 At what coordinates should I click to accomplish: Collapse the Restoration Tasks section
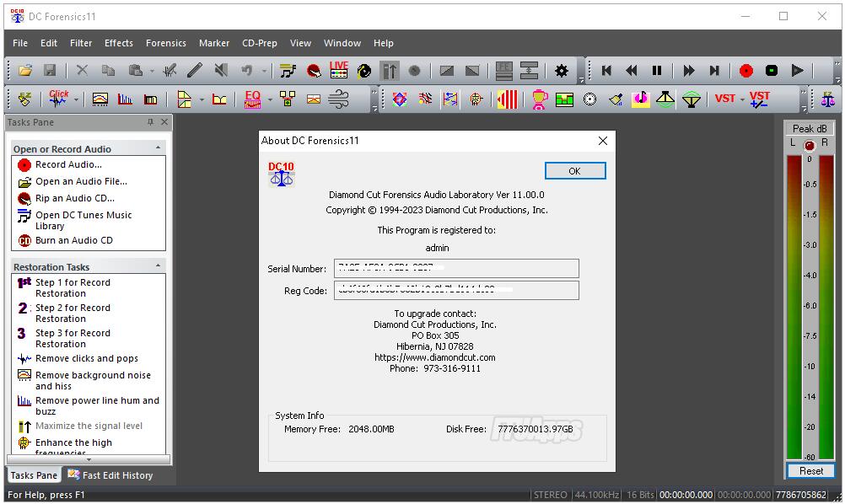pyautogui.click(x=158, y=265)
